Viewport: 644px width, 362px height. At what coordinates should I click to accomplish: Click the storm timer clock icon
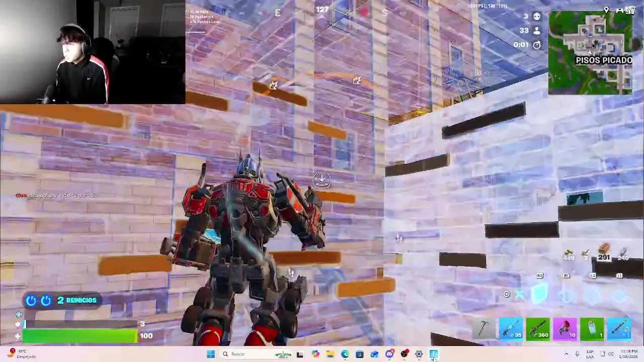(x=536, y=45)
